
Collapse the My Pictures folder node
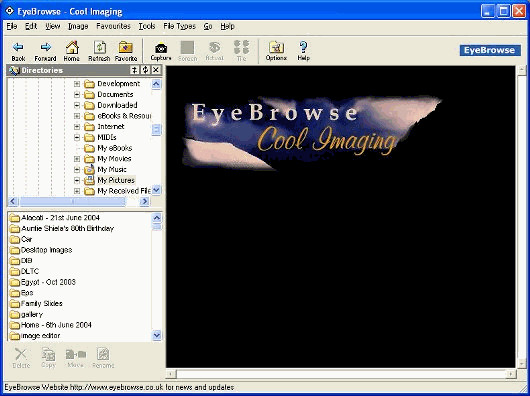click(x=77, y=180)
